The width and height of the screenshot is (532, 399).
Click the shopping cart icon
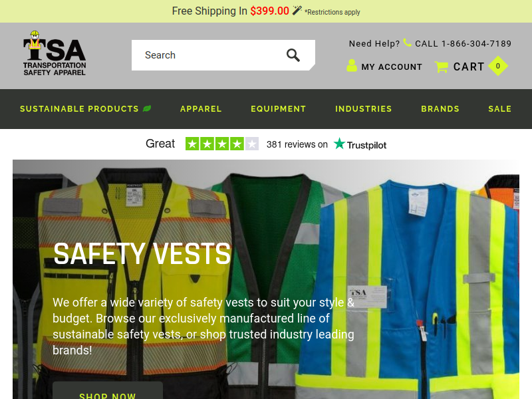pos(442,66)
